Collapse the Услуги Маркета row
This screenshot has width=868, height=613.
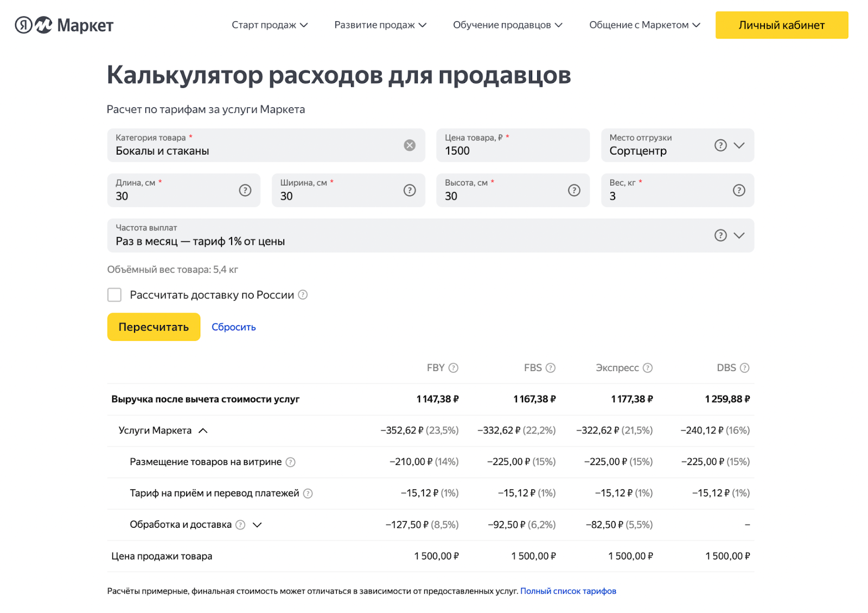click(x=203, y=431)
